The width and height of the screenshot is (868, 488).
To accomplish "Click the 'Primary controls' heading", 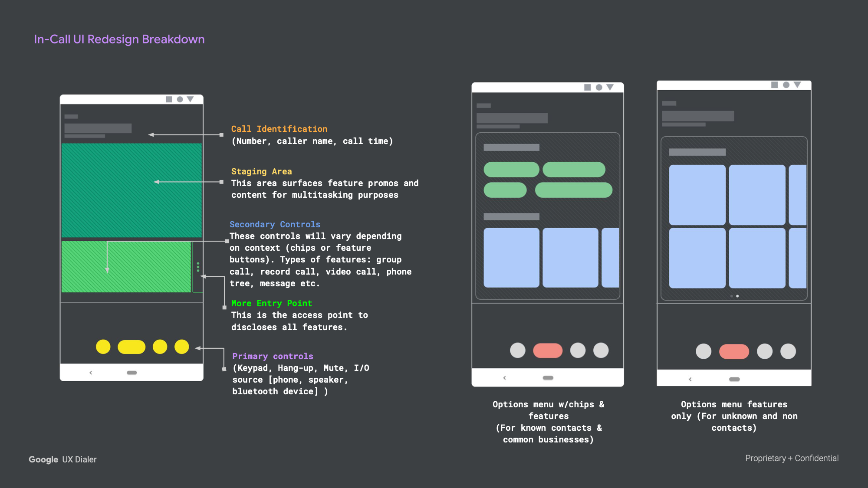I will [273, 356].
